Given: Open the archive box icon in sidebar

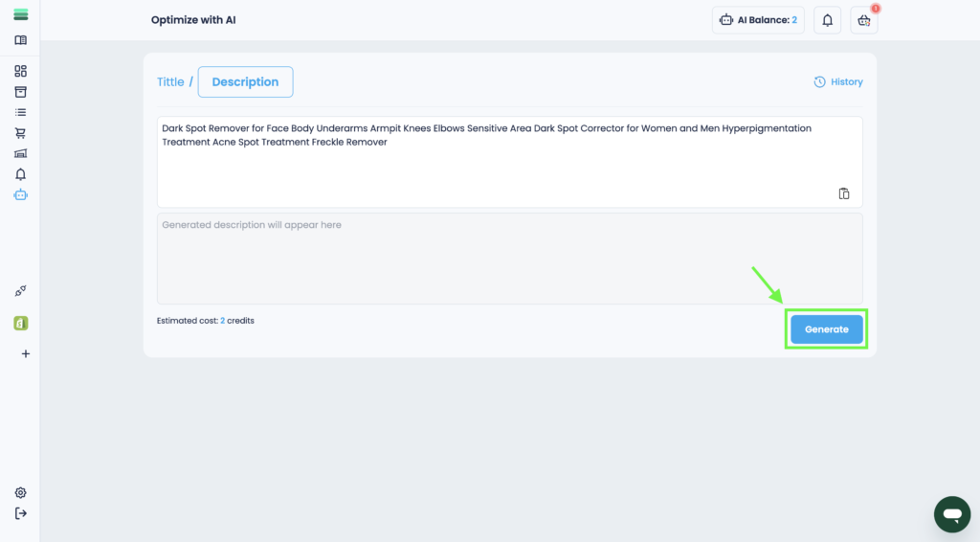Looking at the screenshot, I should [x=20, y=92].
